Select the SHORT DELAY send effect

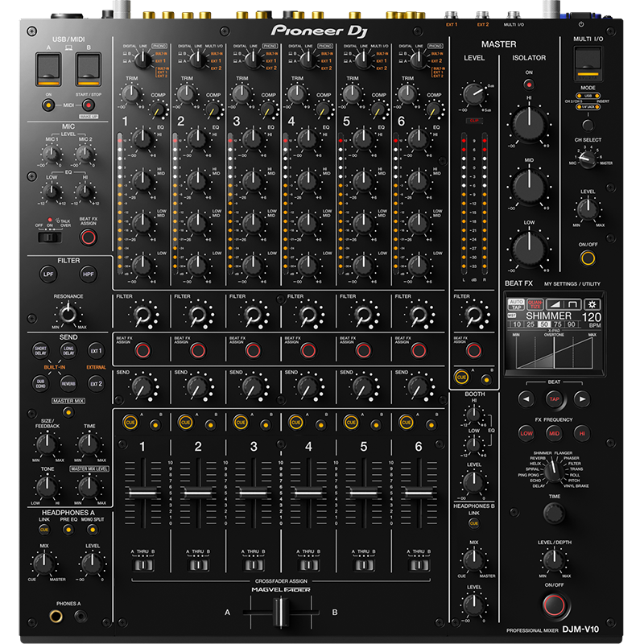point(40,351)
